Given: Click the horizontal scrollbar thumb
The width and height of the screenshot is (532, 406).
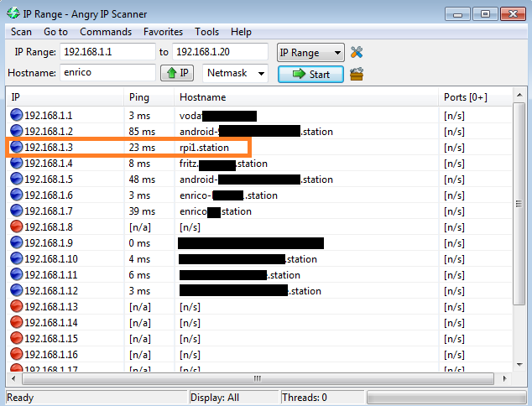Looking at the screenshot, I should 258,378.
